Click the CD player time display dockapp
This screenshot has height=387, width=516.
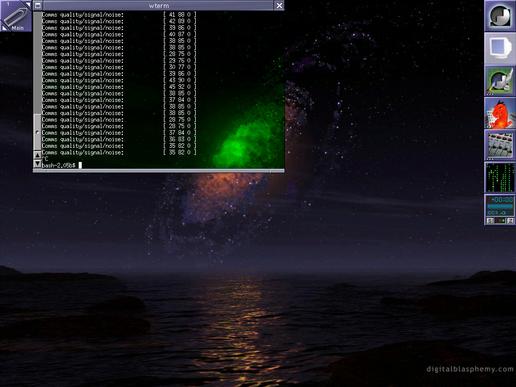[x=500, y=206]
